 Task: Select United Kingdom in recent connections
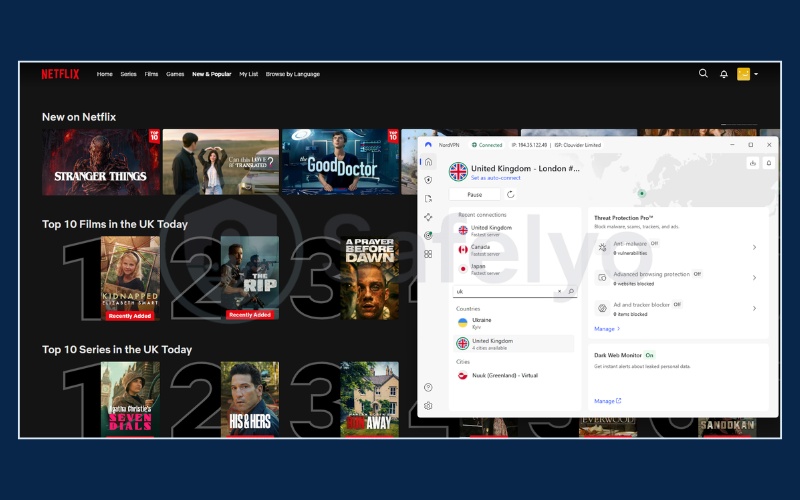(x=514, y=231)
